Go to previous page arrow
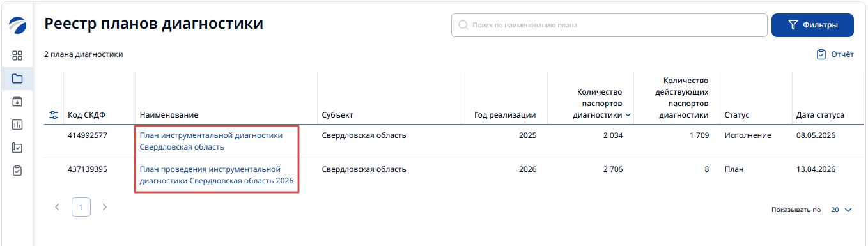 click(x=57, y=207)
